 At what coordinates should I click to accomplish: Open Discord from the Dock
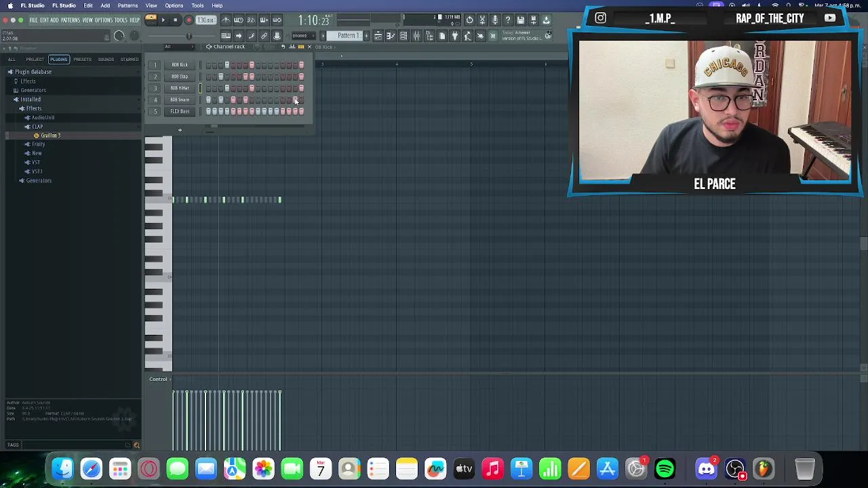point(706,468)
